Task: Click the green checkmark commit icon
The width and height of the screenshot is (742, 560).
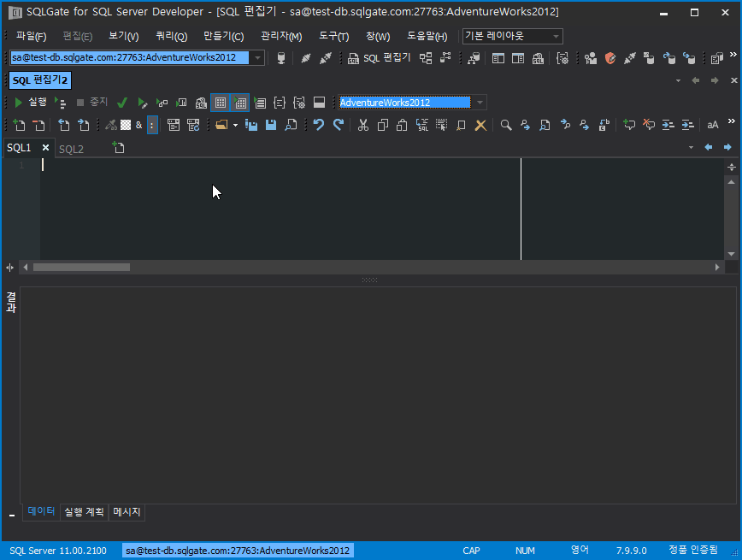Action: (x=122, y=103)
